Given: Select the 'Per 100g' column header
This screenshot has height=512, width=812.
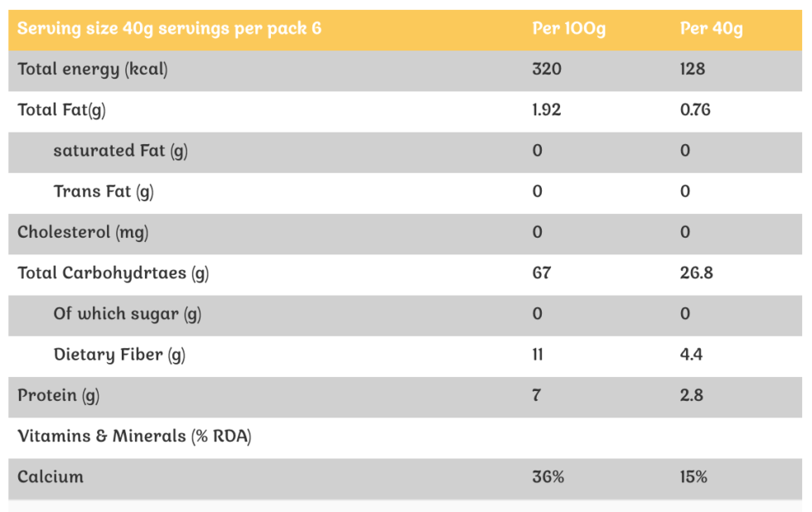Looking at the screenshot, I should point(568,29).
